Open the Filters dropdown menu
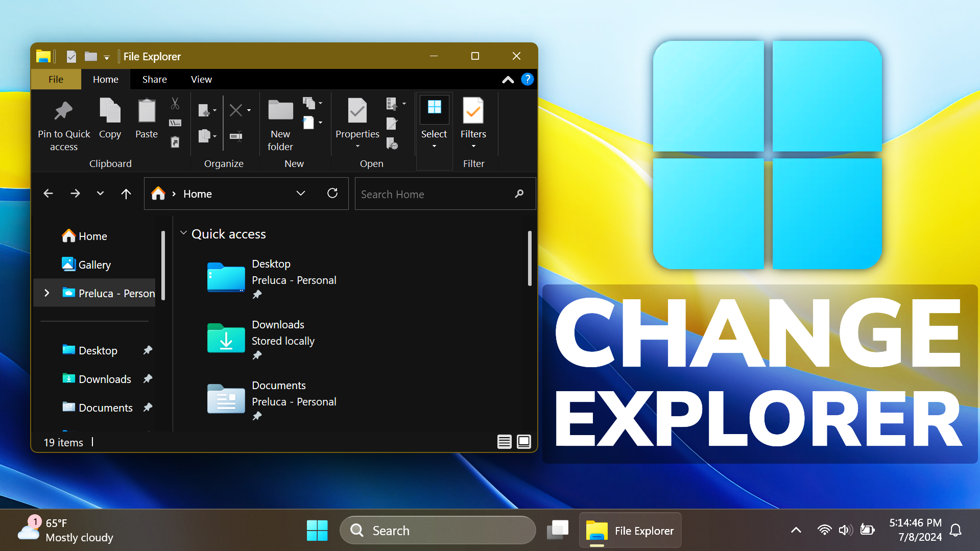This screenshot has width=980, height=551. (473, 124)
